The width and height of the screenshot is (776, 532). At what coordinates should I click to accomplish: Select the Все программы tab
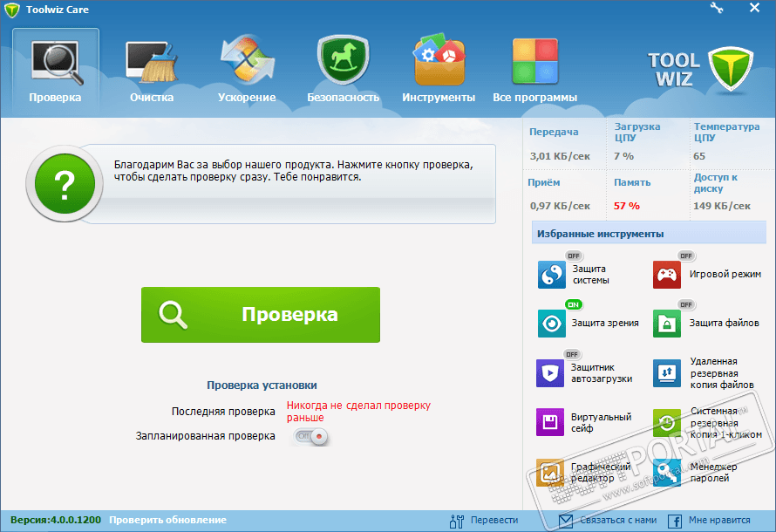(x=535, y=71)
